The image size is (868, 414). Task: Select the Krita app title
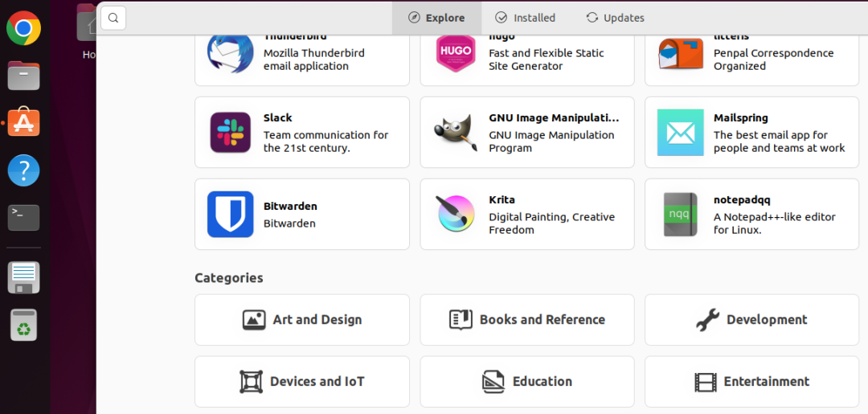[x=502, y=200]
